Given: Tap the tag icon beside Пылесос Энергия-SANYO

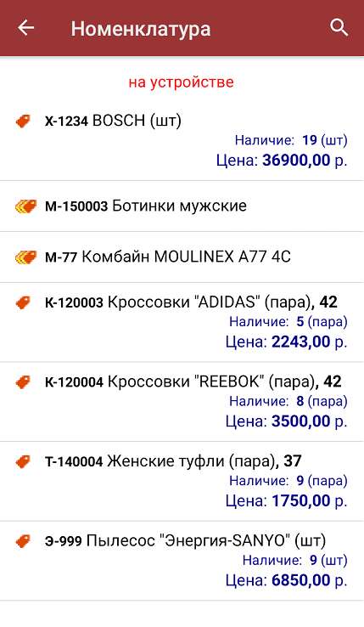Looking at the screenshot, I should tap(23, 541).
